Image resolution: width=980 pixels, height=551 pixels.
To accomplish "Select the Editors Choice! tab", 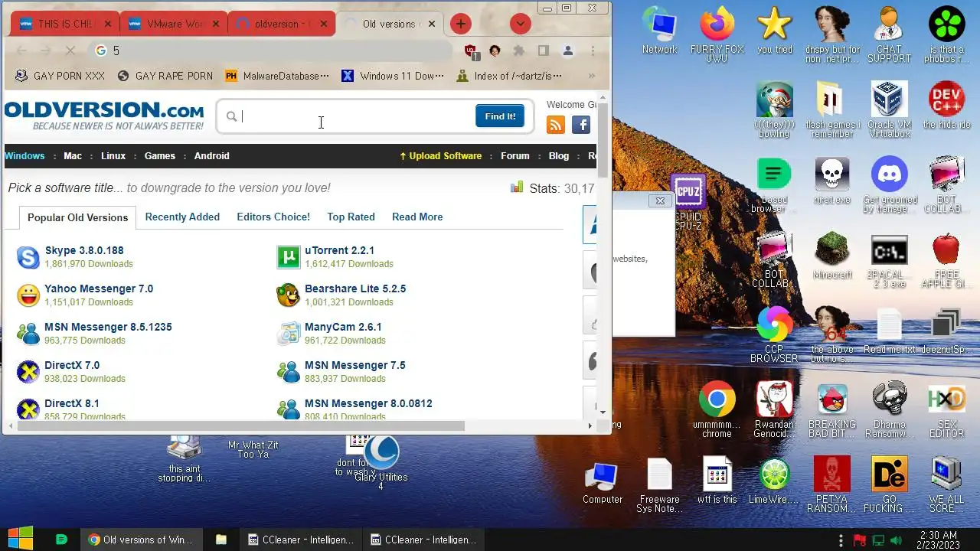I will pyautogui.click(x=273, y=217).
